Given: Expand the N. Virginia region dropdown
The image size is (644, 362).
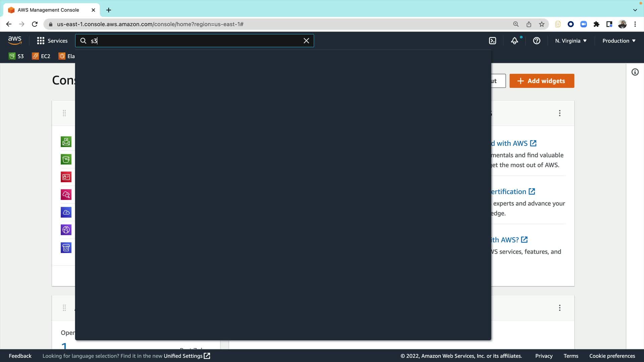Looking at the screenshot, I should click(571, 41).
